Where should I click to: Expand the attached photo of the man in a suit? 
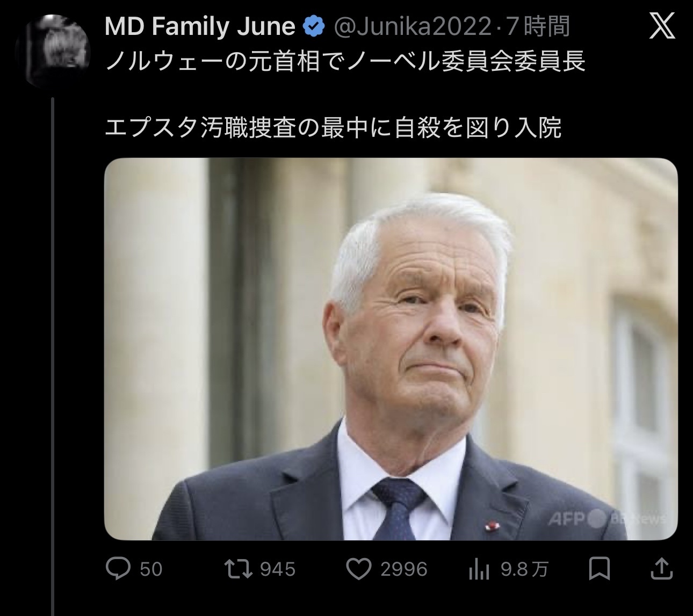click(391, 349)
